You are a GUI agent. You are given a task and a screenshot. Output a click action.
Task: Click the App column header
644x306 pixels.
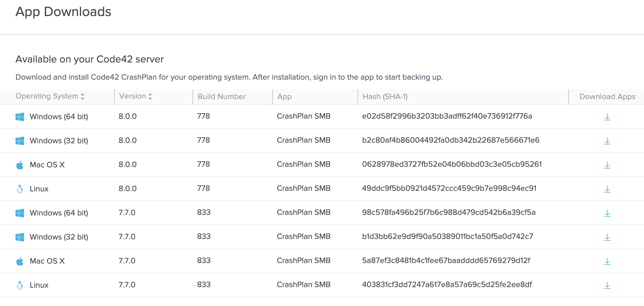284,97
